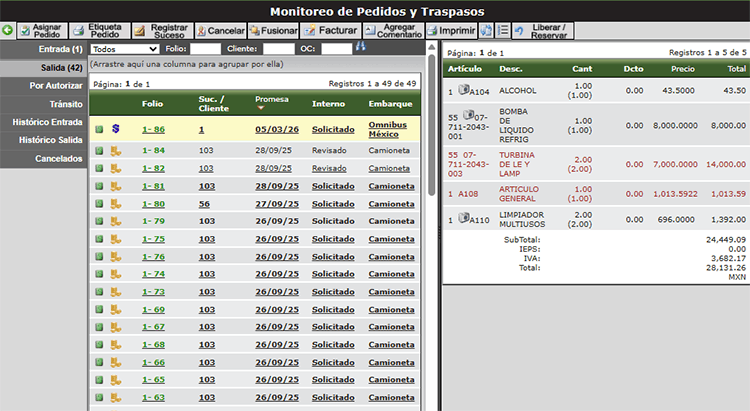Click the Imprimir toolbar button
Screen dimensions: 750x411
(452, 31)
